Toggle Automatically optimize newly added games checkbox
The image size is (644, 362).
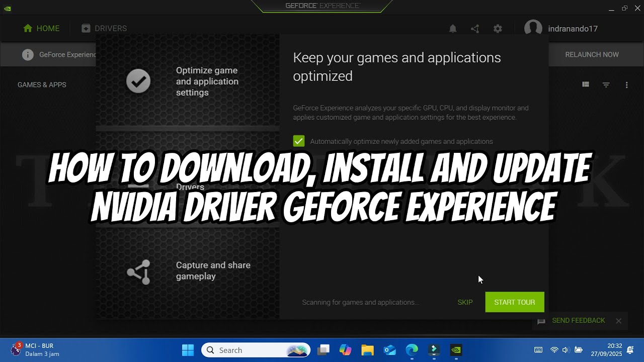click(x=299, y=141)
